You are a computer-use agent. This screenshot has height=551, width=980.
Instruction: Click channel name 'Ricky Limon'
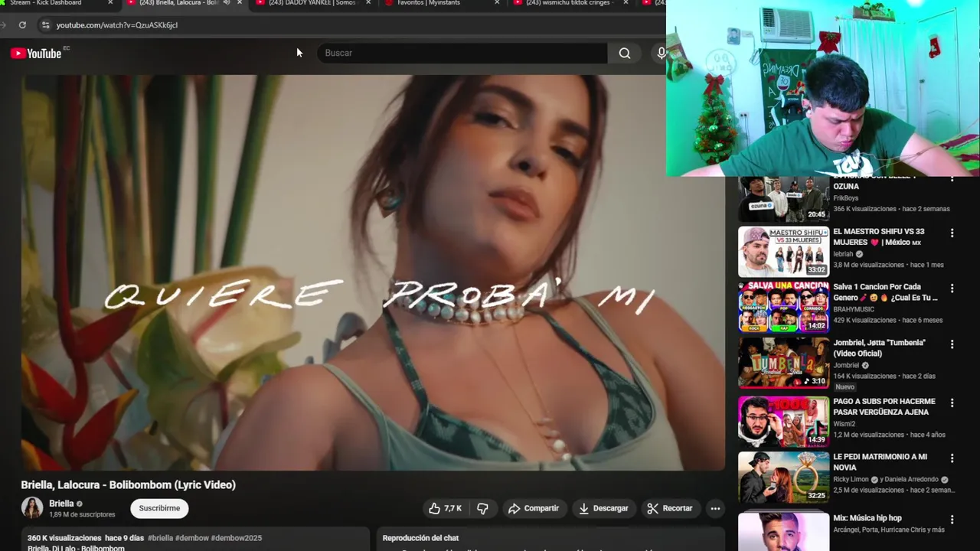point(851,480)
